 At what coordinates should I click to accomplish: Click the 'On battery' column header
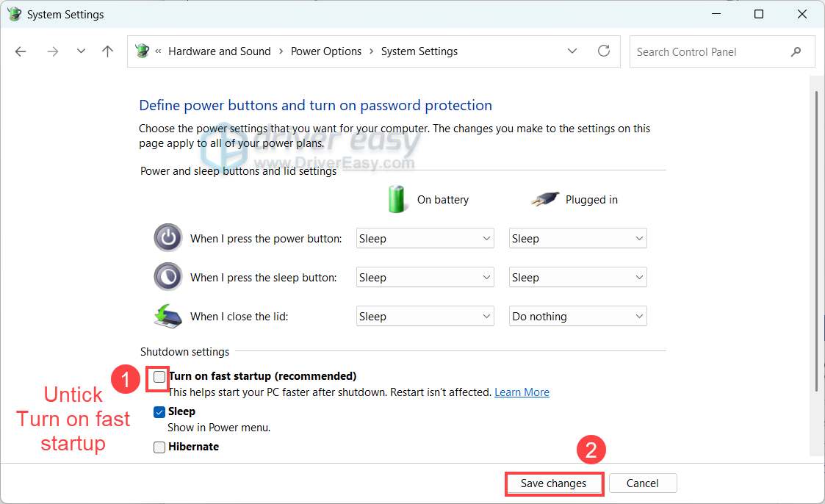[443, 199]
